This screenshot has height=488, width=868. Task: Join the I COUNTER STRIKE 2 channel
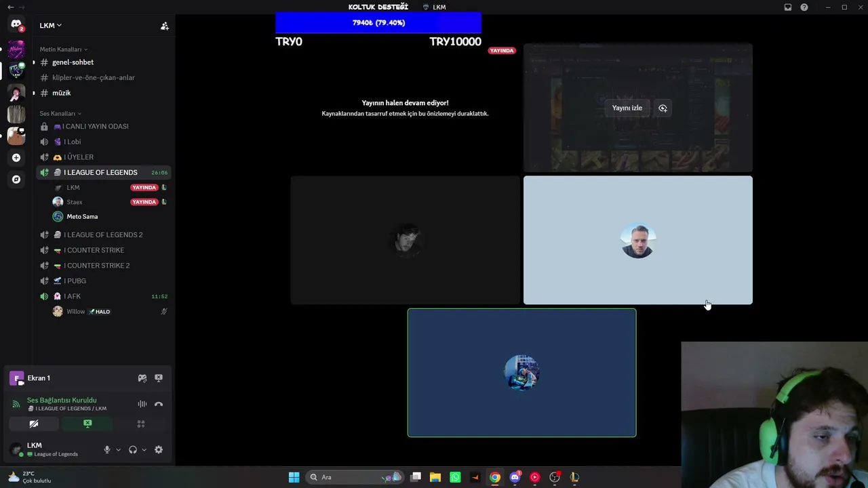104,266
